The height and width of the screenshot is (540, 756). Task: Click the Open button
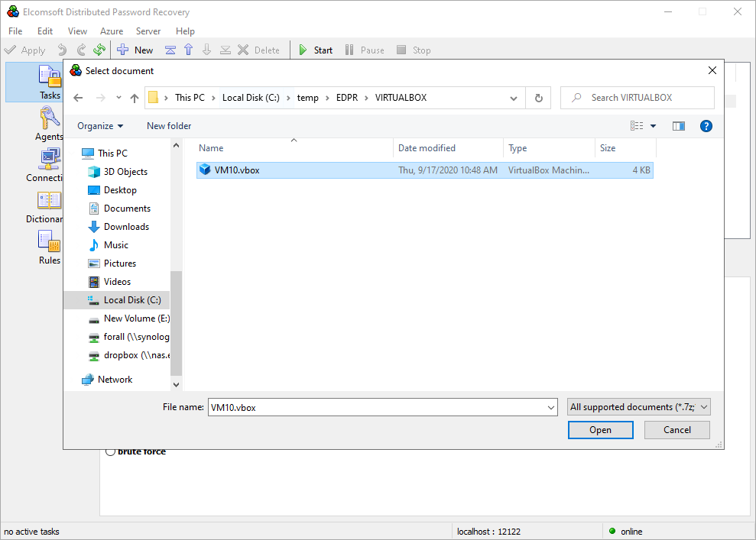pos(600,430)
